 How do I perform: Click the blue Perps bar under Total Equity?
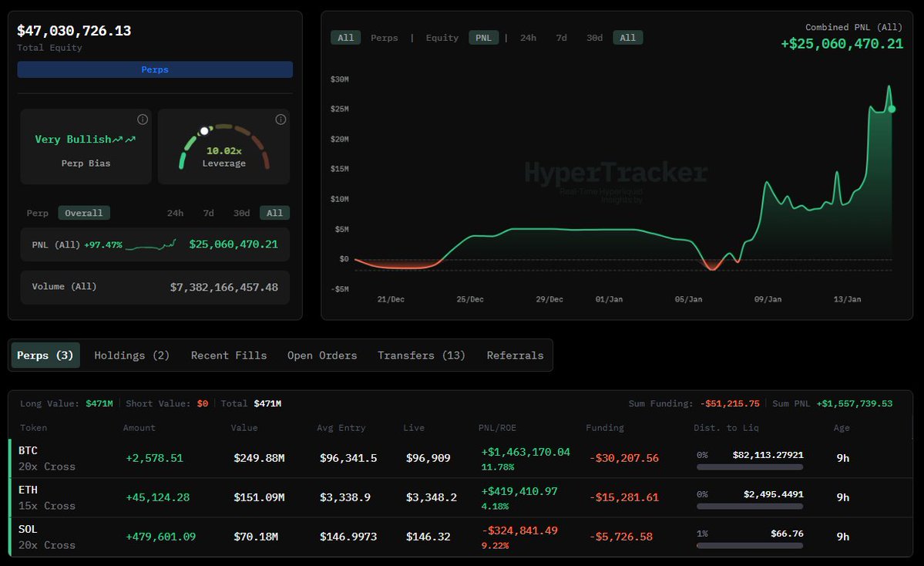tap(155, 69)
